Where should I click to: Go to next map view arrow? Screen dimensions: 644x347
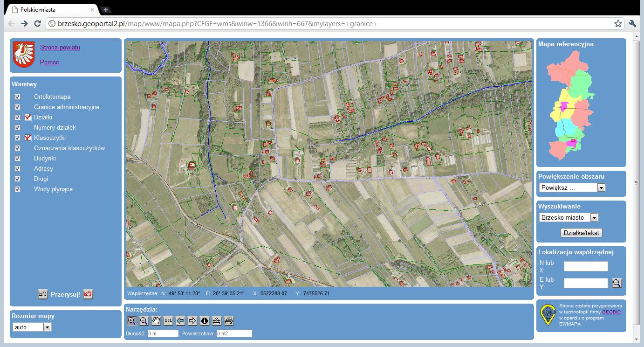pos(192,320)
